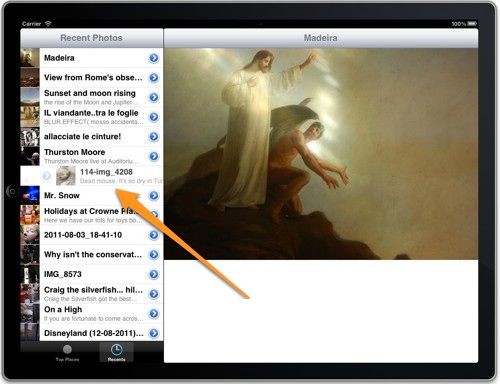This screenshot has width=500, height=384.
Task: Tap the blue detail arrow for Sunset and moon rising
Action: tap(154, 97)
